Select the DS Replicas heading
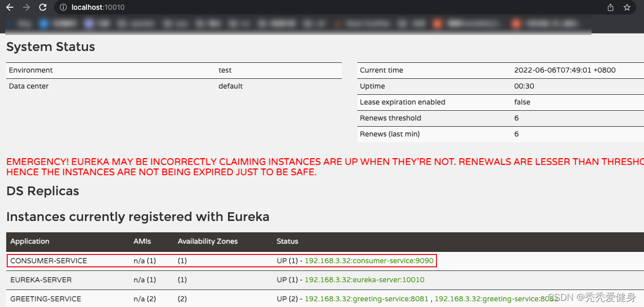 (43, 191)
